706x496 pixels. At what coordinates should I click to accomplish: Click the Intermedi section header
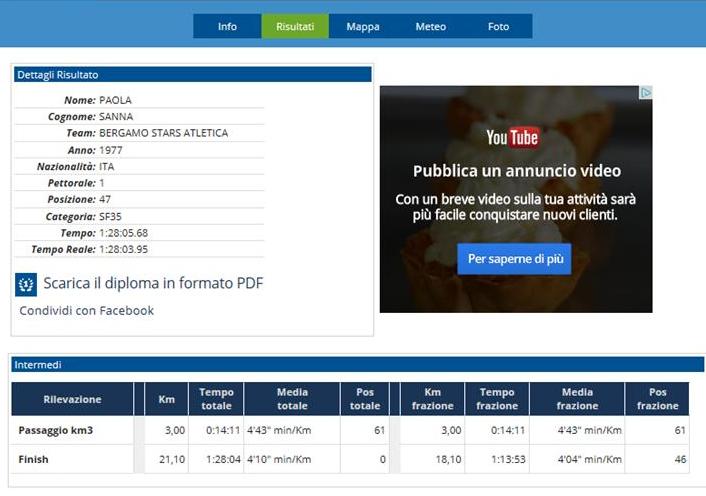coord(358,365)
